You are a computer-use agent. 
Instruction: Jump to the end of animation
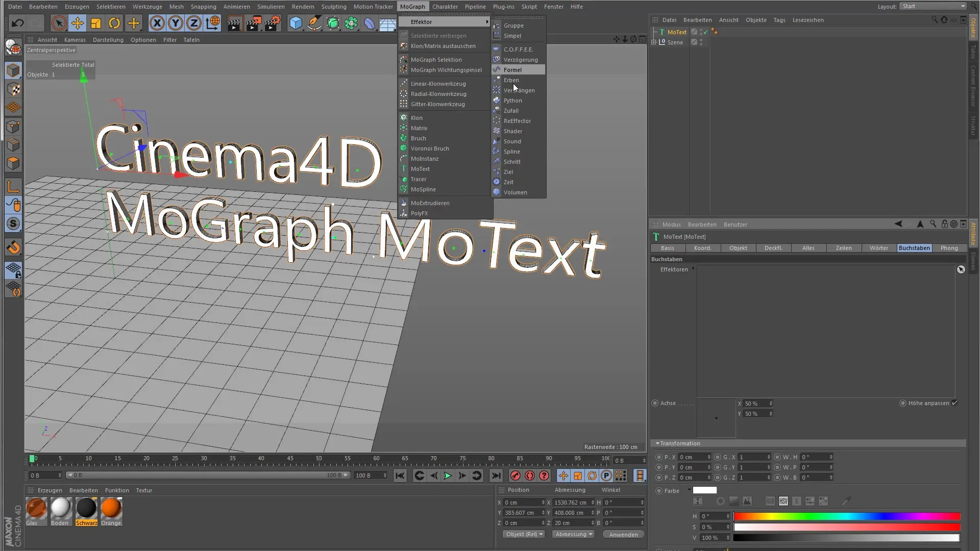click(496, 475)
